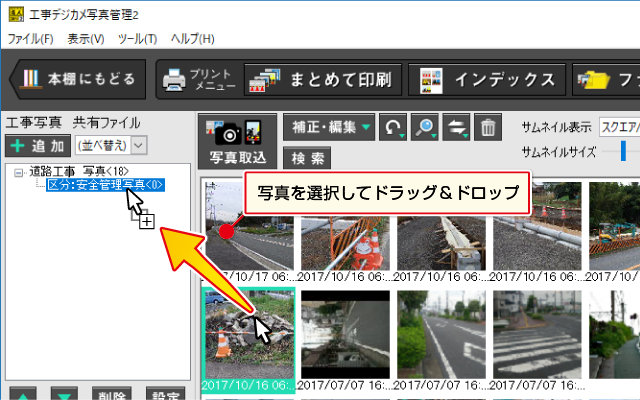Image resolution: width=640 pixels, height=400 pixels.
Task: Select the 区分:安全管理写真 tree item
Action: 105,185
